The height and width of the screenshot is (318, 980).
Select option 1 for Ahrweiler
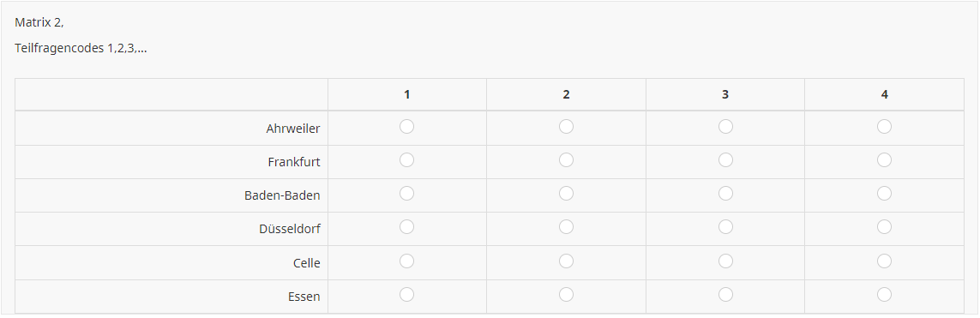coord(407,127)
